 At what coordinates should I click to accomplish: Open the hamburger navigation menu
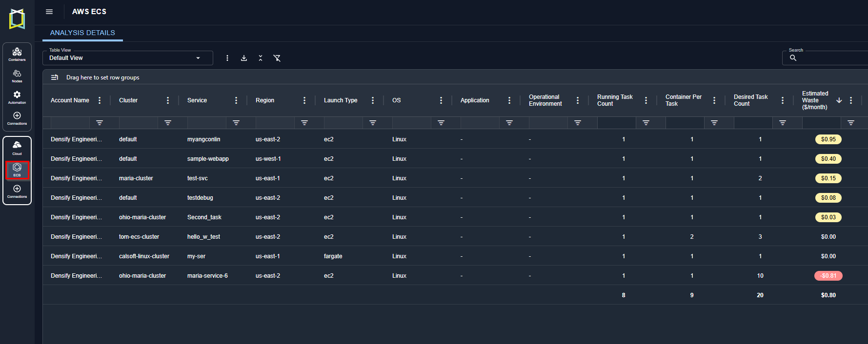coord(49,12)
